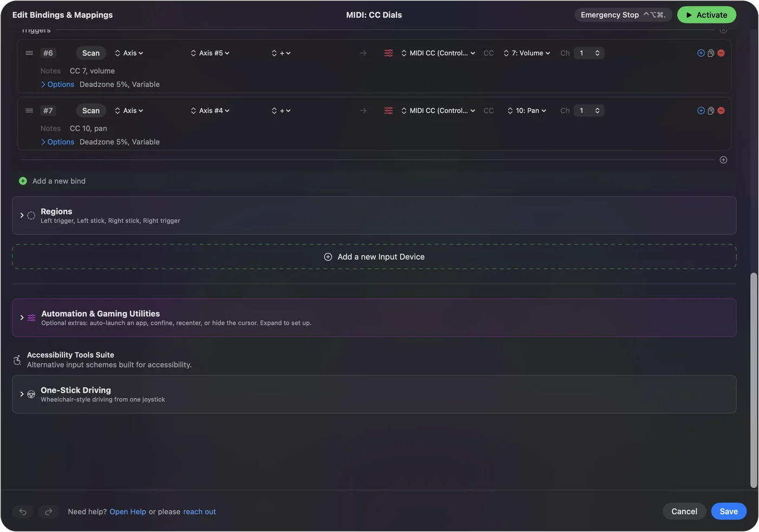759x532 pixels.
Task: Click the green plus next to Add a new bind
Action: pos(23,181)
